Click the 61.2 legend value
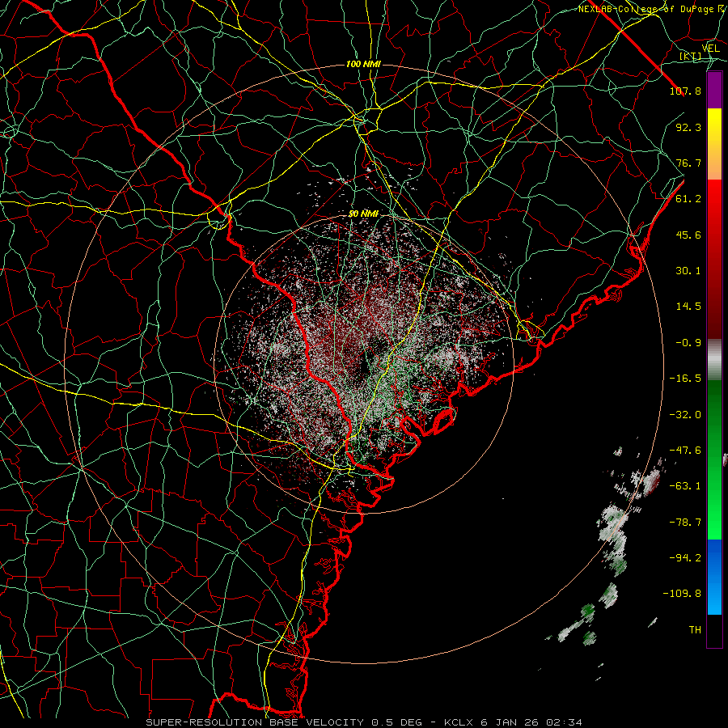This screenshot has width=728, height=728. point(688,199)
